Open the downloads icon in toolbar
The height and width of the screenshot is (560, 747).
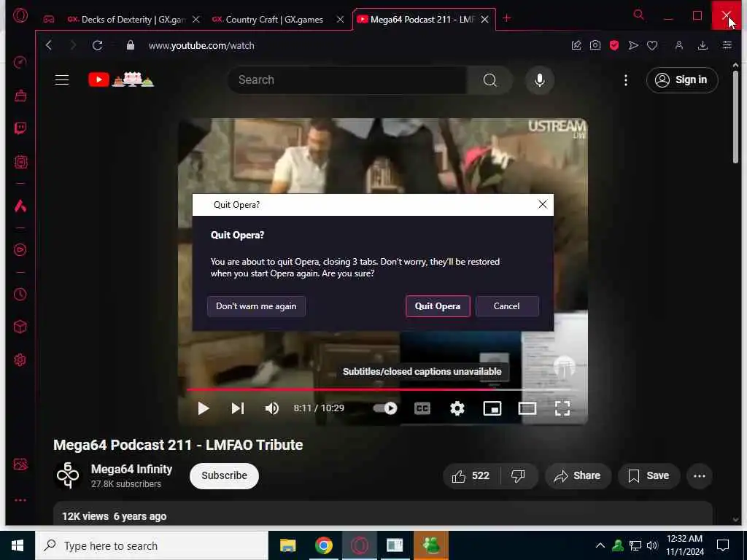coord(703,45)
